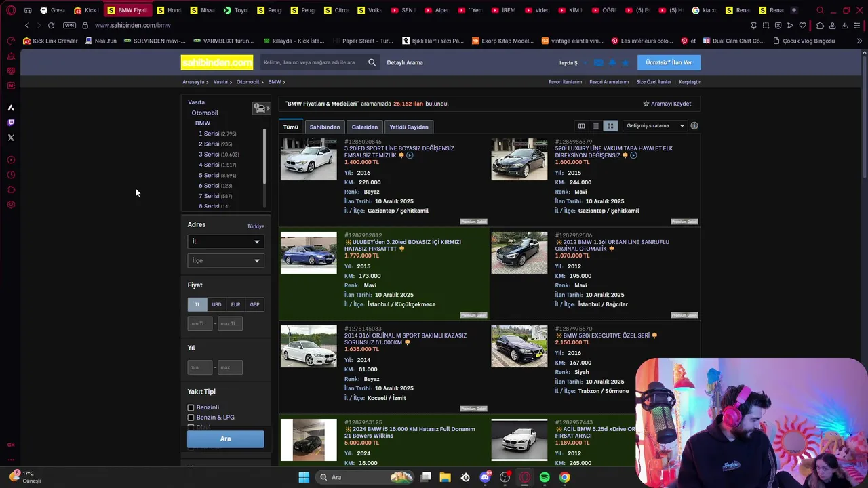868x488 pixels.
Task: Click the video play icon on 3.20iED listing
Action: (x=410, y=155)
